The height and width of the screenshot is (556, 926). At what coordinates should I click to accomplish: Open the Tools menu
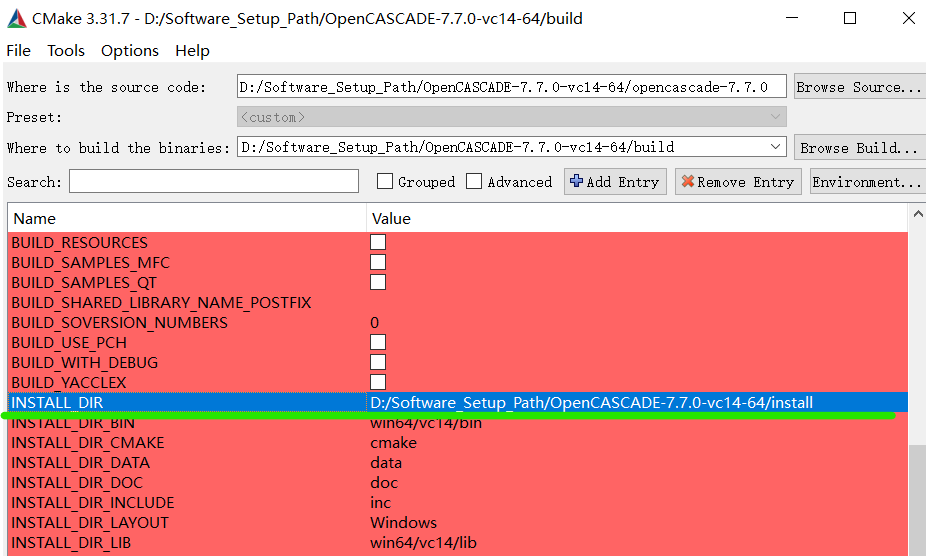(x=66, y=51)
